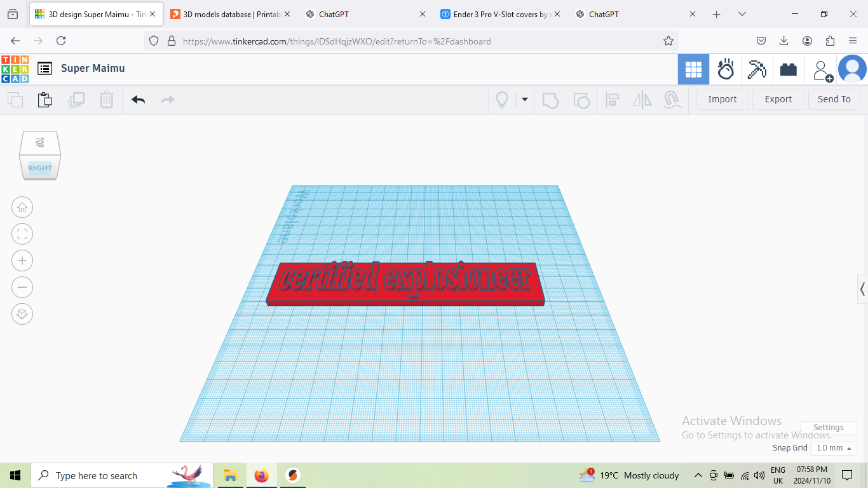Viewport: 868px width, 488px height.
Task: Click the Delete trash icon
Action: 107,100
